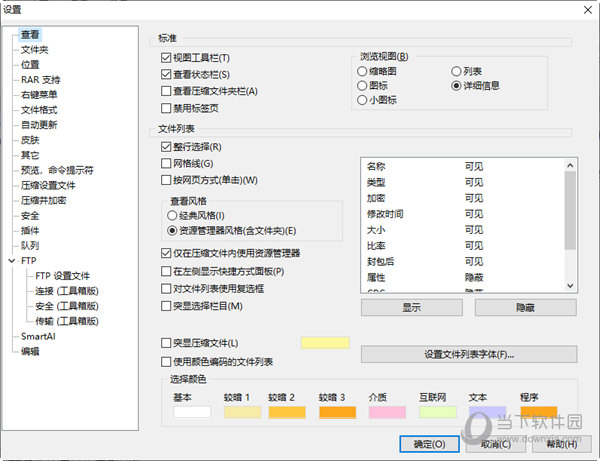The image size is (600, 461).
Task: Open FTP 设置文件 sub-item
Action: coord(62,276)
